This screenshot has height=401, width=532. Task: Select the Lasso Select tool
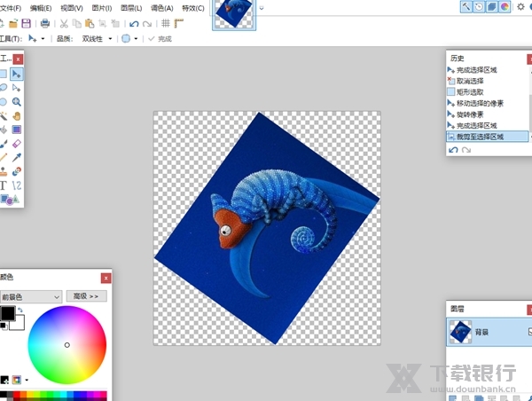[x=3, y=88]
